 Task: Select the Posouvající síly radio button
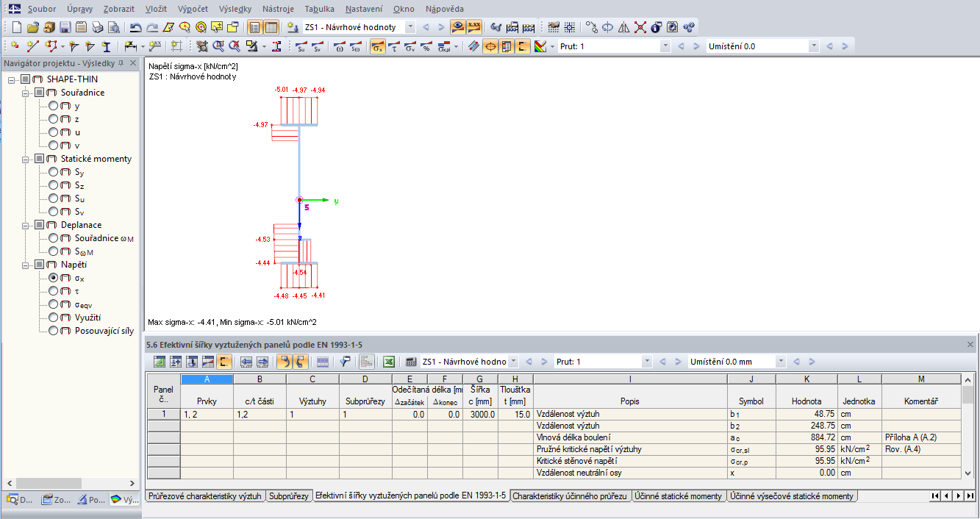[54, 331]
